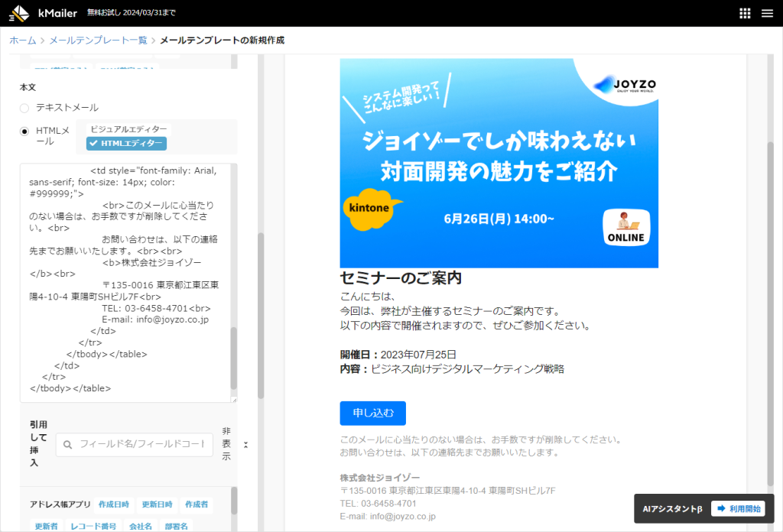783x532 pixels.
Task: Click the 申し込む button in preview
Action: [x=373, y=414]
